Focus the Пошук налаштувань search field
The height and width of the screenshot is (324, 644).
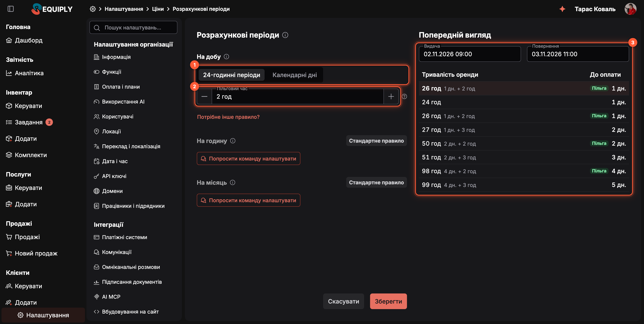click(x=133, y=28)
